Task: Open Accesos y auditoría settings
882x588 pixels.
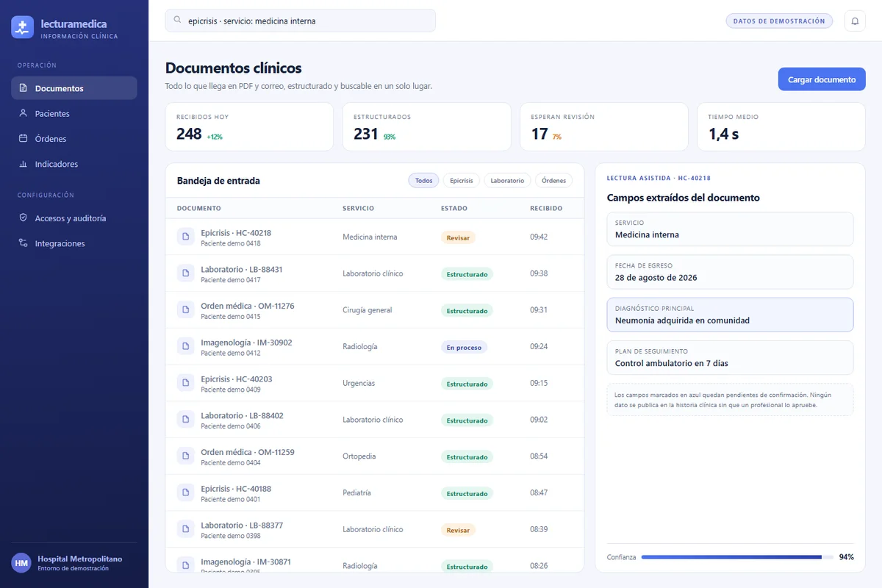Action: (74, 218)
